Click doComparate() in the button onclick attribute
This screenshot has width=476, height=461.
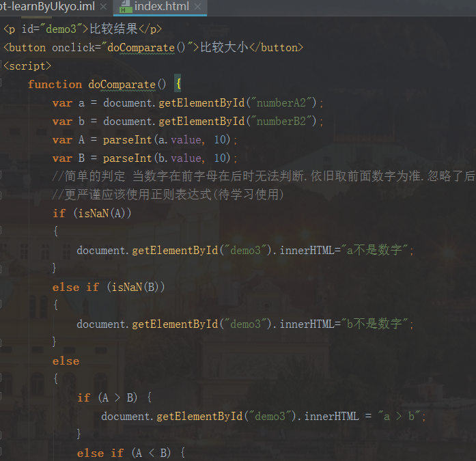(x=146, y=48)
